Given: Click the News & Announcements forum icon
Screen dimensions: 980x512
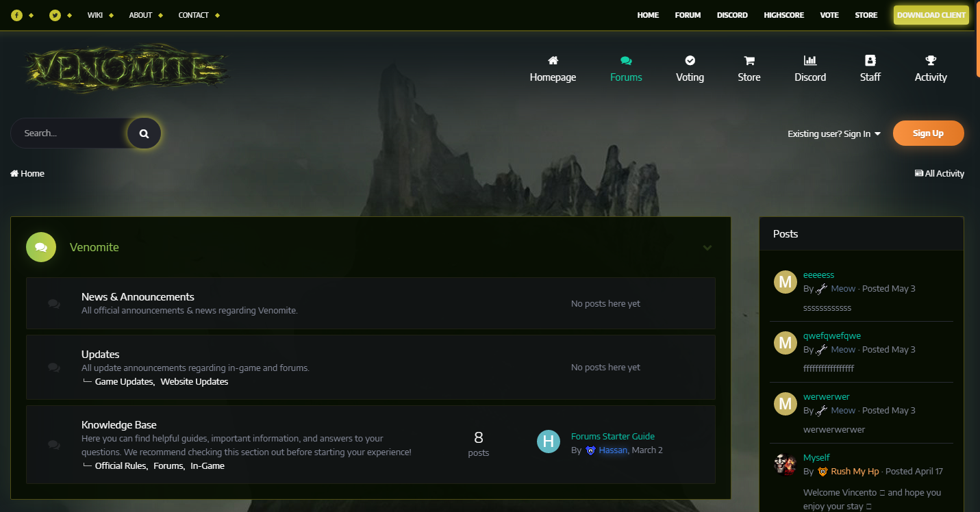Looking at the screenshot, I should 54,304.
